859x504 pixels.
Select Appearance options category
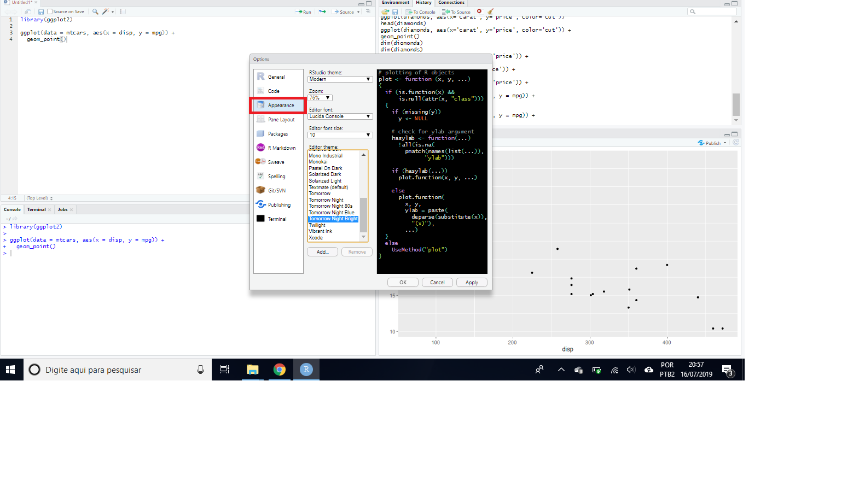click(278, 106)
